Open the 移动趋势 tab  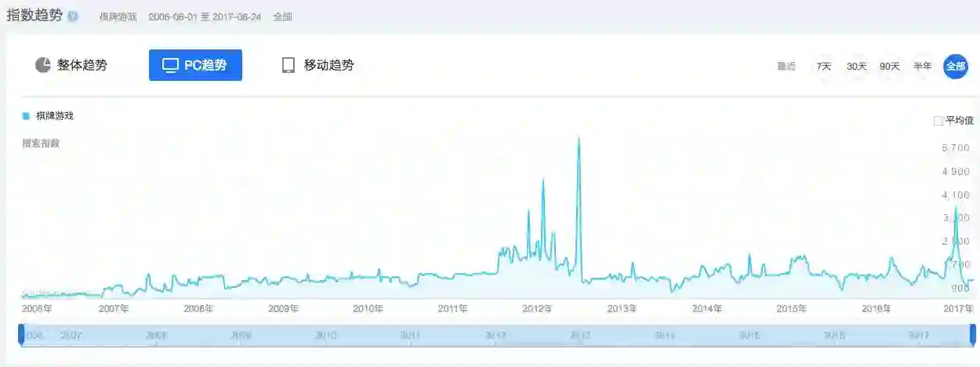tap(318, 65)
